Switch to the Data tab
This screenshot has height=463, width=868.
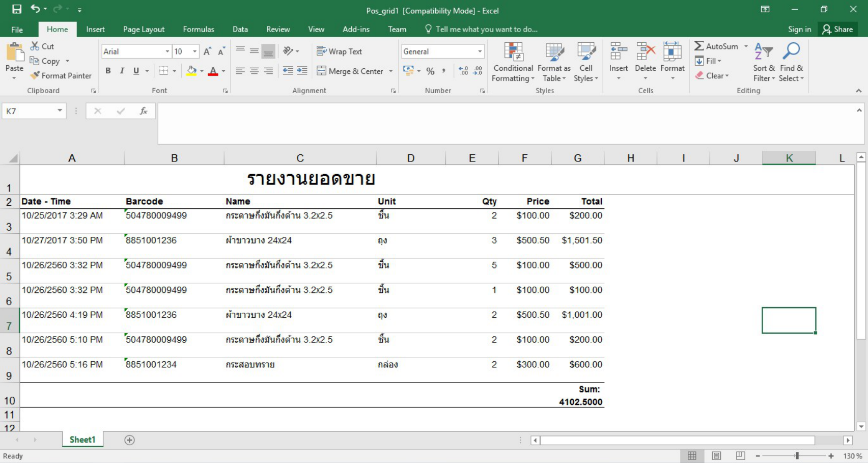point(240,30)
